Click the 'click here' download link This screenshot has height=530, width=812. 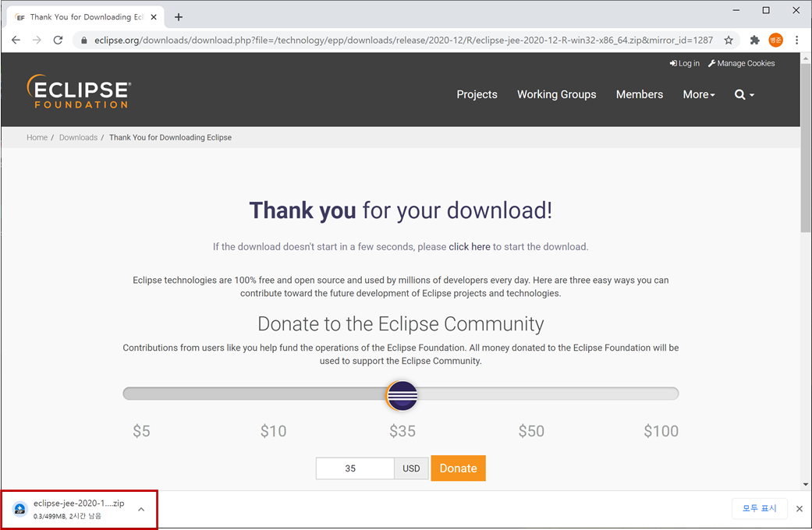pos(469,247)
